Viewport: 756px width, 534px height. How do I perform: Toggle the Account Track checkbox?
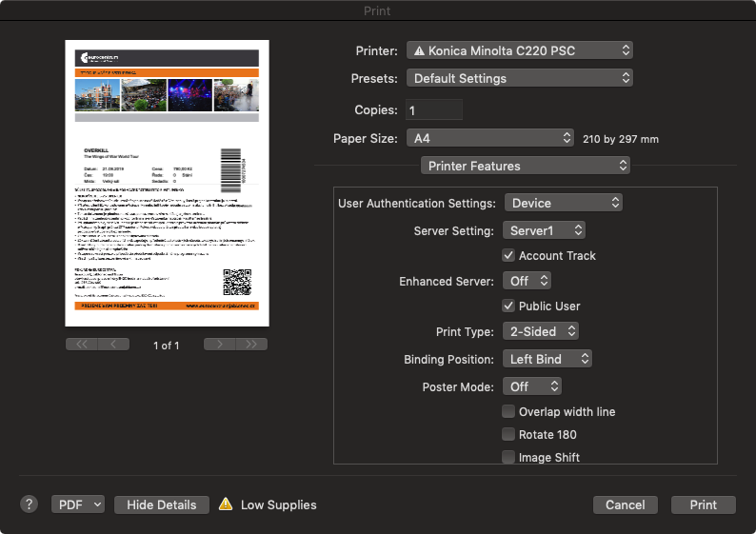click(508, 255)
